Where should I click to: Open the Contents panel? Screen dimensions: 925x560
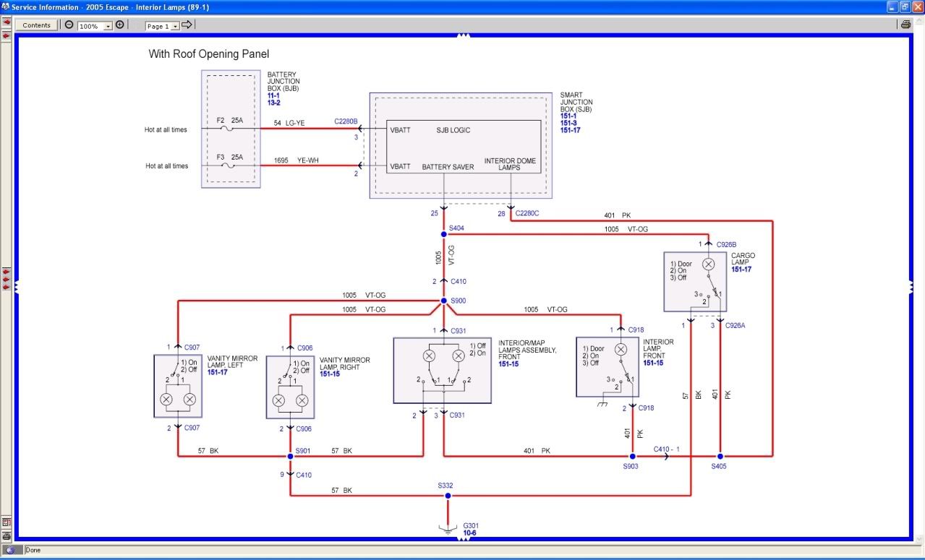pyautogui.click(x=36, y=25)
